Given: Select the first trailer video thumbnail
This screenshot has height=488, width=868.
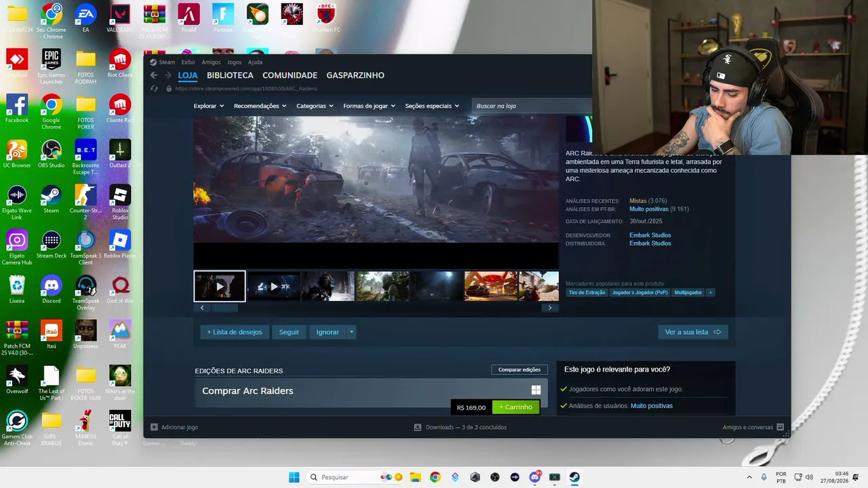Looking at the screenshot, I should click(220, 286).
